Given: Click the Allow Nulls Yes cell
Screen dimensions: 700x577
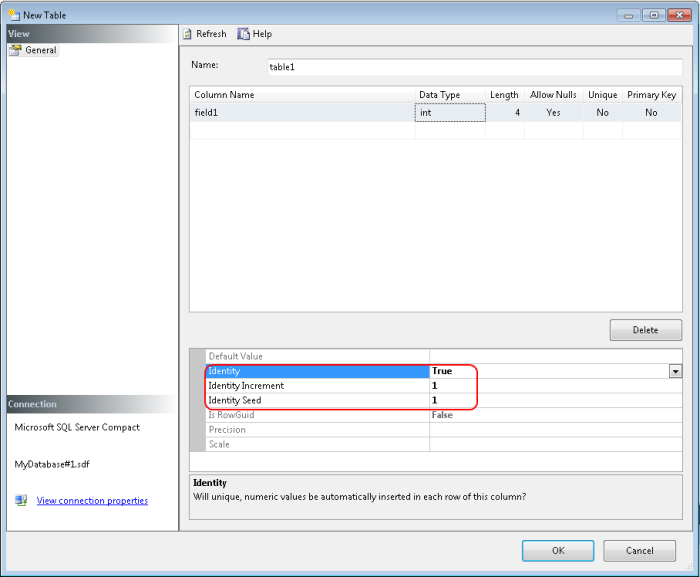Looking at the screenshot, I should (x=554, y=113).
